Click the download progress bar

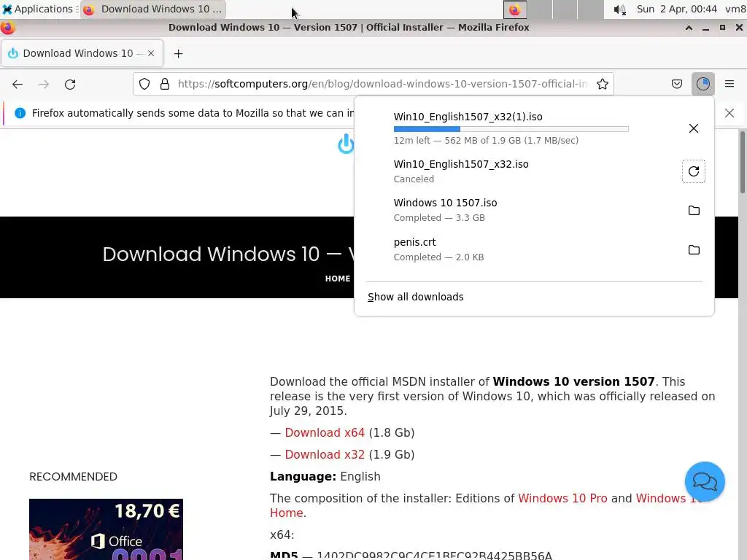coord(511,129)
